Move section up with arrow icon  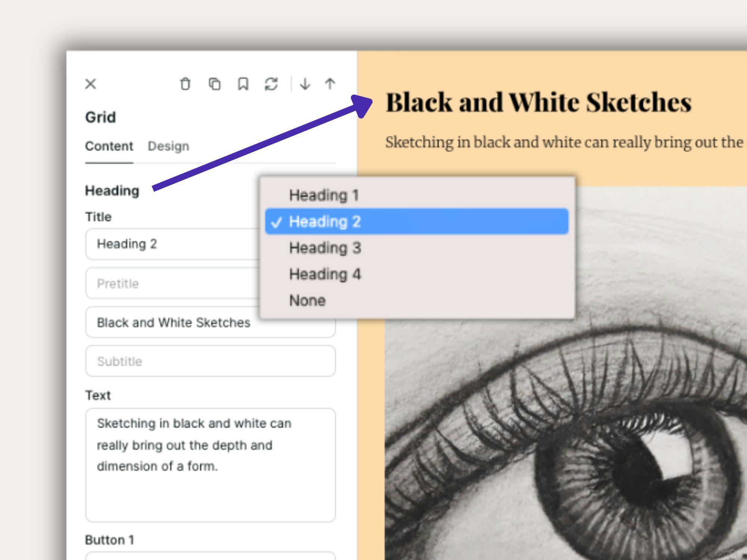point(330,84)
